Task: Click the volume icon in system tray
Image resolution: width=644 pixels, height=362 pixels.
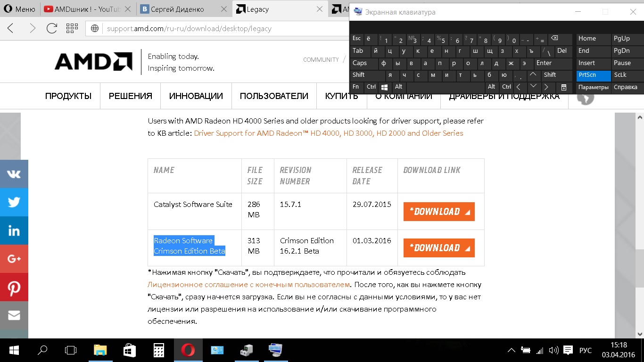Action: click(554, 350)
